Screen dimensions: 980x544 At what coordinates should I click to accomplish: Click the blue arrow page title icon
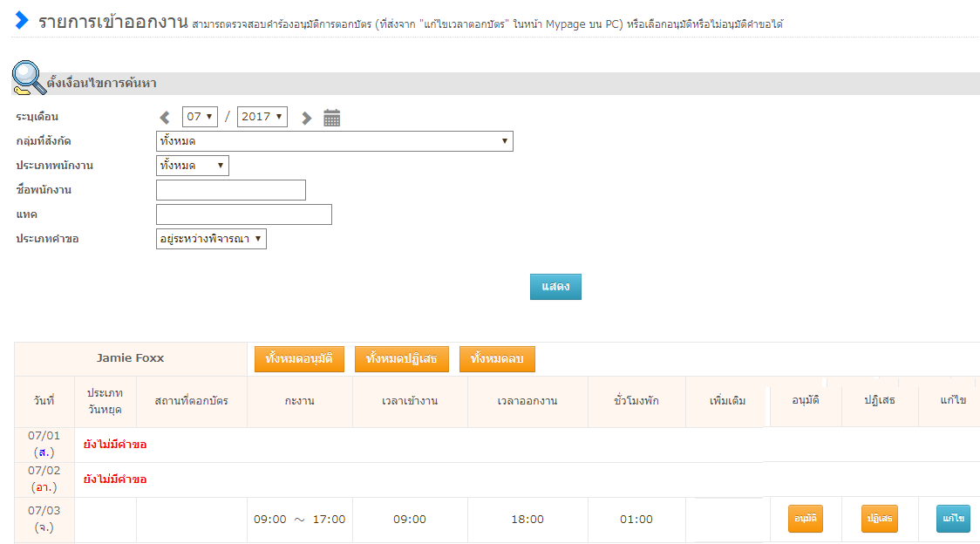click(x=21, y=20)
